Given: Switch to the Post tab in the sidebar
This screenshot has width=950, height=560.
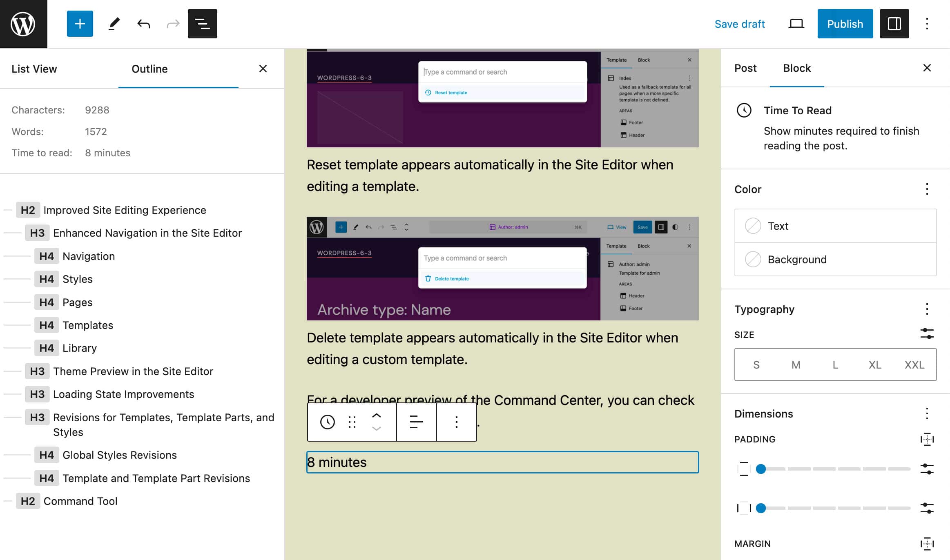Looking at the screenshot, I should pos(745,68).
